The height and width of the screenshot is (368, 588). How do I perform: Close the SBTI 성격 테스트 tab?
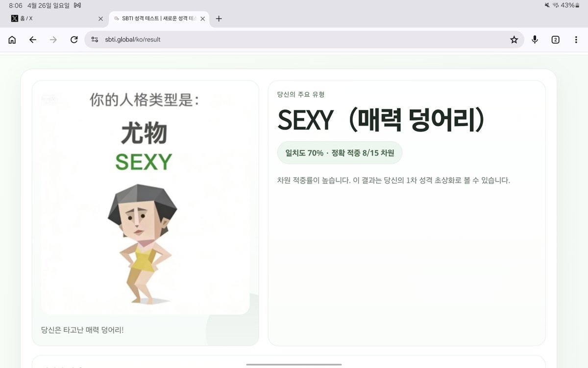coord(202,19)
